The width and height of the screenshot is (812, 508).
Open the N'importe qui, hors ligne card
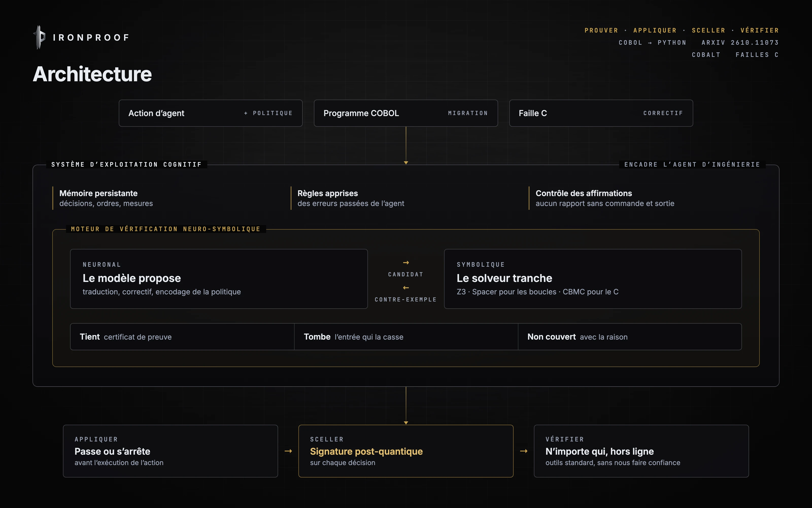641,451
